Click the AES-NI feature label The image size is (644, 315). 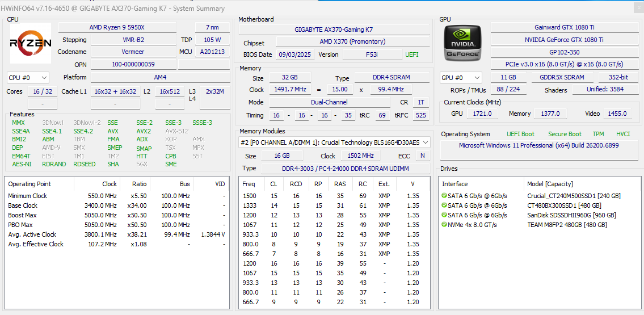click(x=20, y=164)
